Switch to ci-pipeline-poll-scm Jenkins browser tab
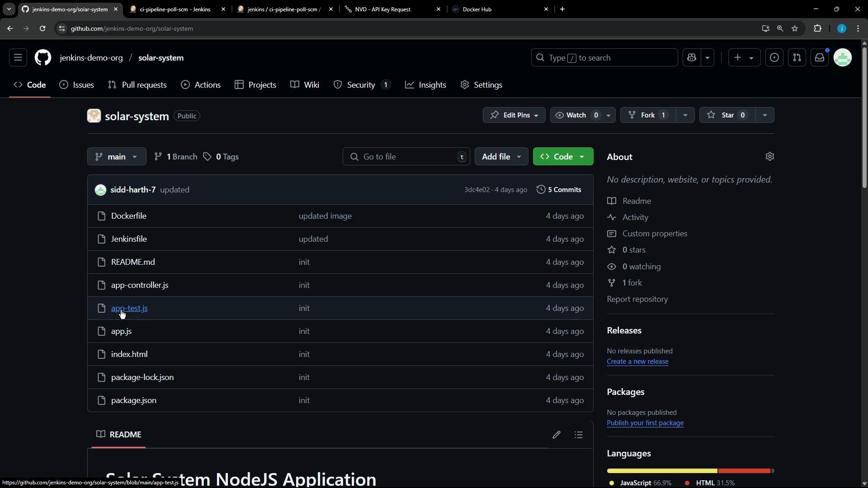 [x=176, y=9]
